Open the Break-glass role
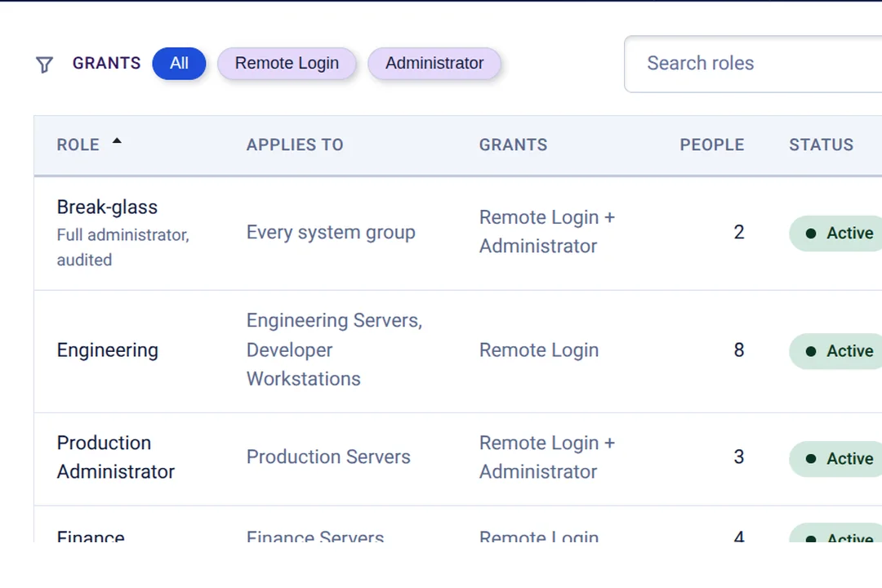Screen dimensions: 882x588 coord(108,207)
